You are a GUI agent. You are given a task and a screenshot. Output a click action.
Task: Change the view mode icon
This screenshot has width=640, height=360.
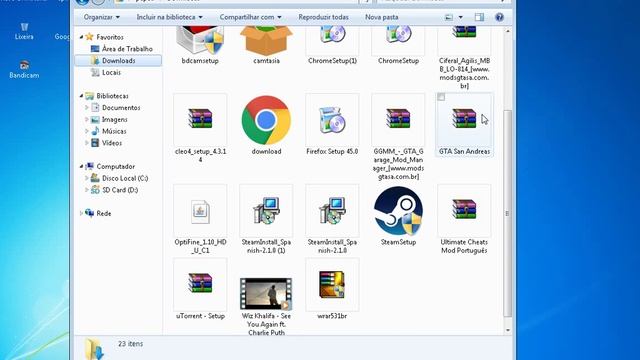pos(449,17)
